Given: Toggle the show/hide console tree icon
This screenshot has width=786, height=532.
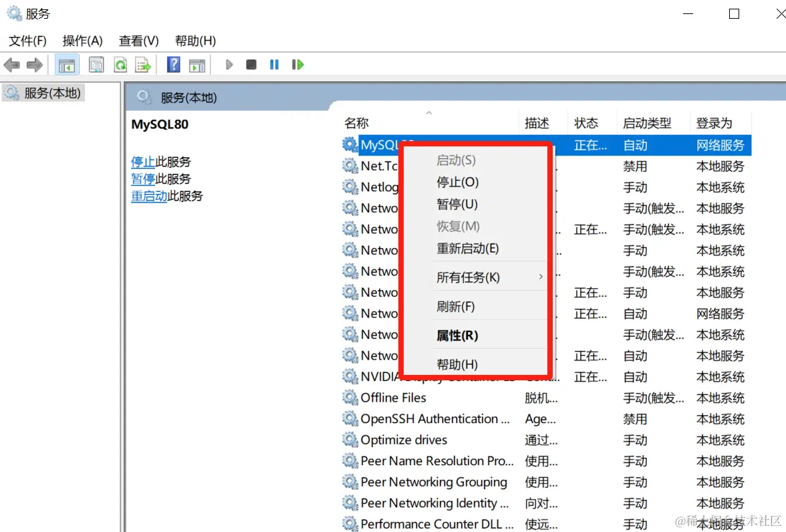Looking at the screenshot, I should [x=66, y=65].
